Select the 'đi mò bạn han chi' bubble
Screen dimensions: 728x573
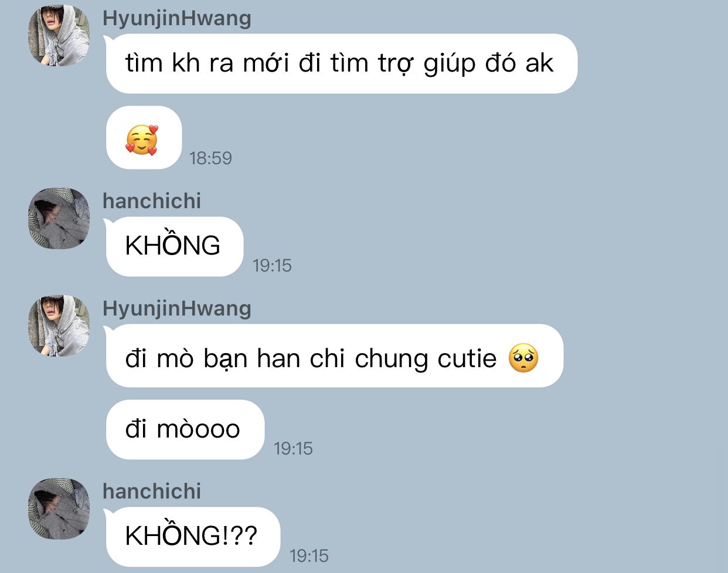click(334, 356)
